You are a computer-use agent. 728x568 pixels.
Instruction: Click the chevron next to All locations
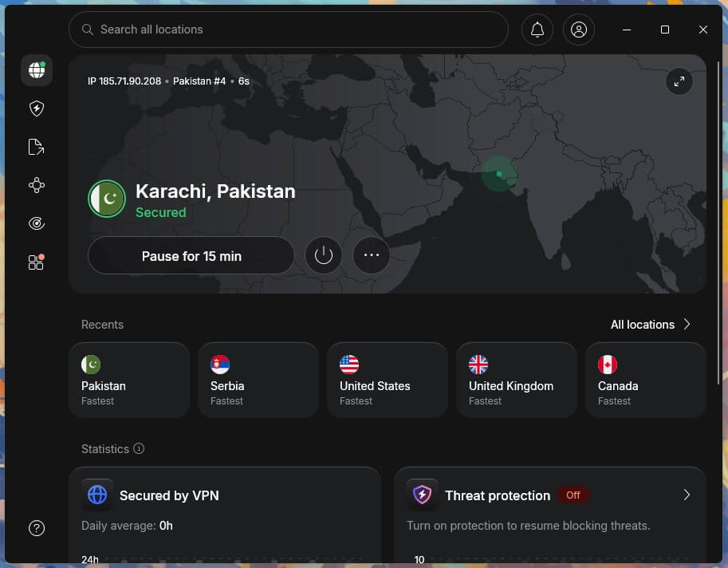tap(687, 324)
